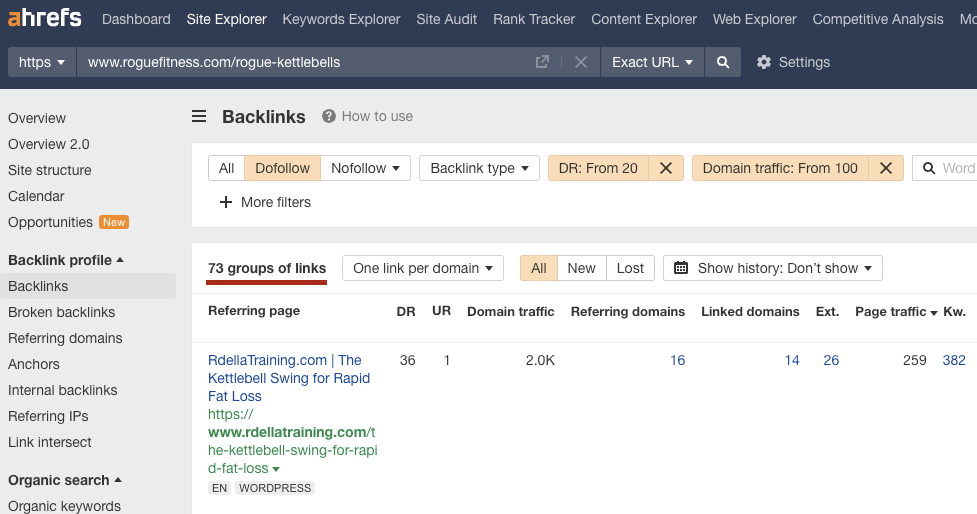Click Domain traffic: From 100 filter

pyautogui.click(x=780, y=168)
